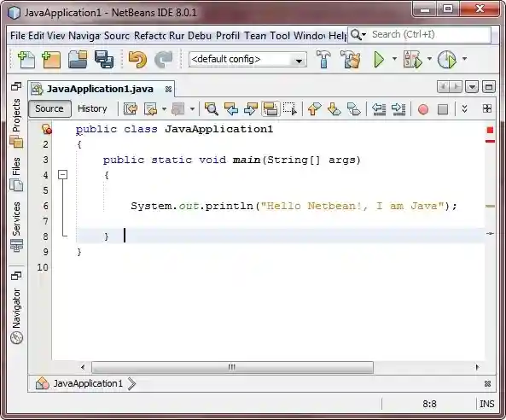Restore the minimized Projects window group icon
The height and width of the screenshot is (420, 506).
tap(16, 86)
